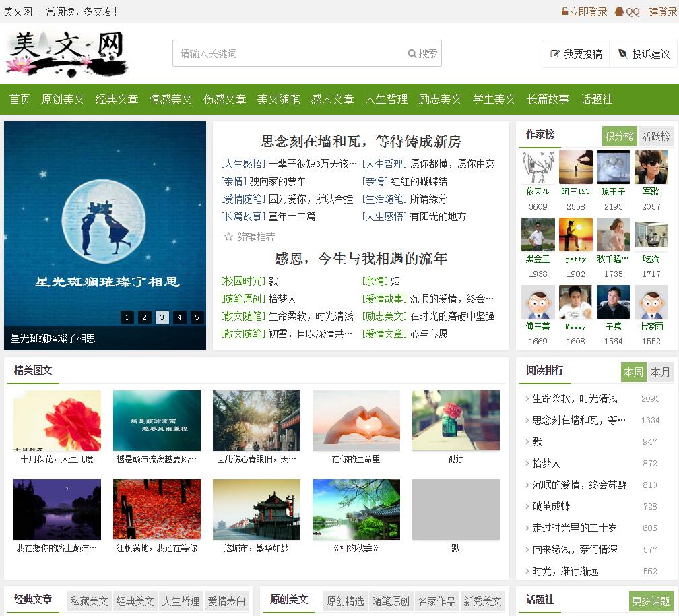Show slide 5 in the banner carousel
This screenshot has width=679, height=616.
pos(197,317)
